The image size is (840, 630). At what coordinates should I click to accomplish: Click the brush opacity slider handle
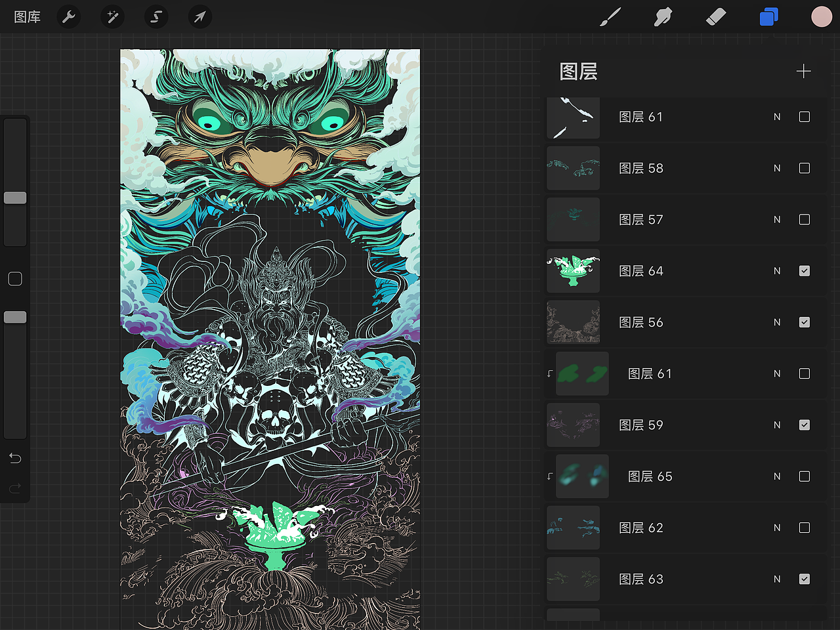click(15, 317)
